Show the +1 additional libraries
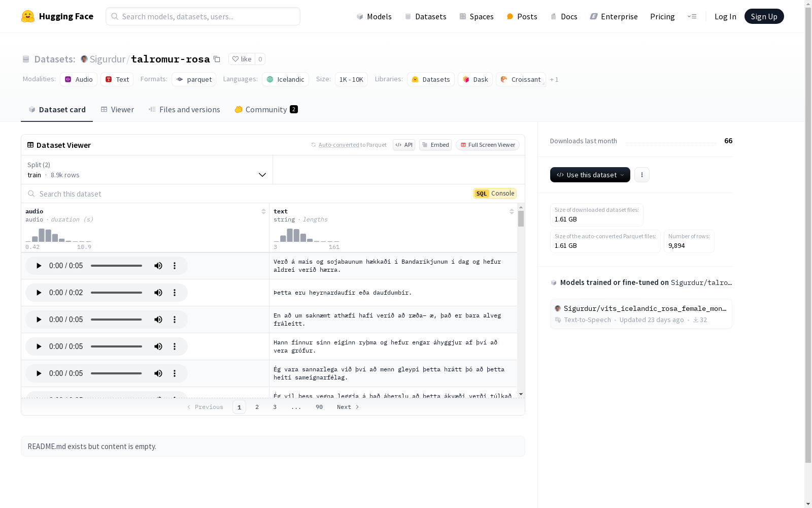This screenshot has height=508, width=812. point(554,80)
